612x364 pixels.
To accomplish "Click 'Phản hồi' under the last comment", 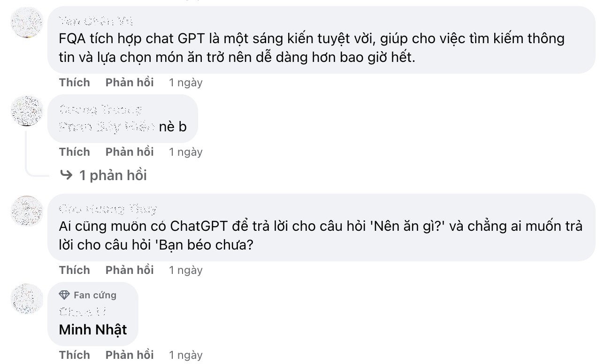I will coord(130,355).
